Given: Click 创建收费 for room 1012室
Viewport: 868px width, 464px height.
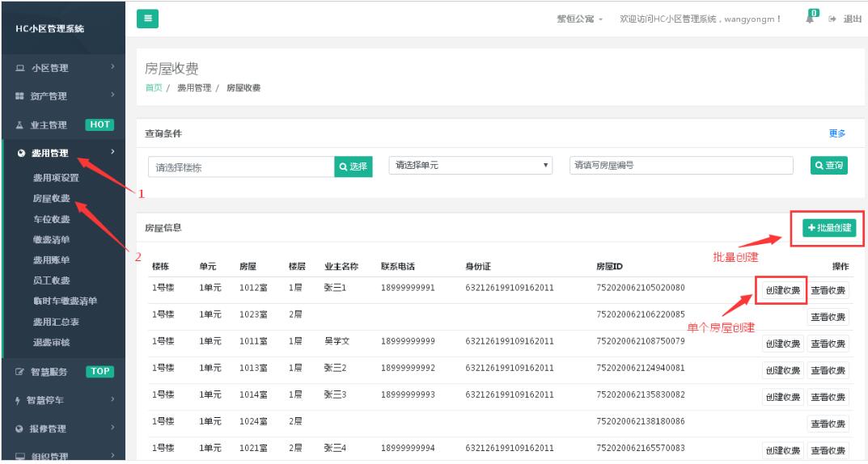Looking at the screenshot, I should [782, 291].
